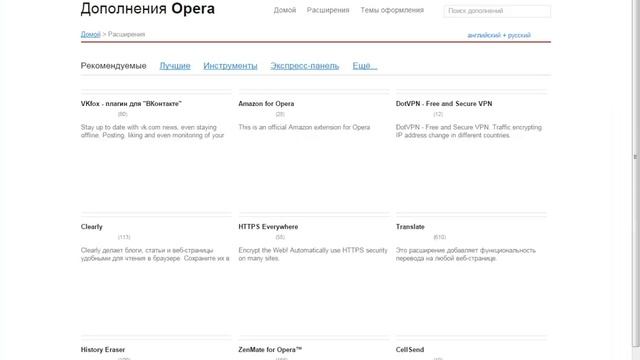Click the VKfox description text
Screen dimensions: 640x360
click(152, 131)
